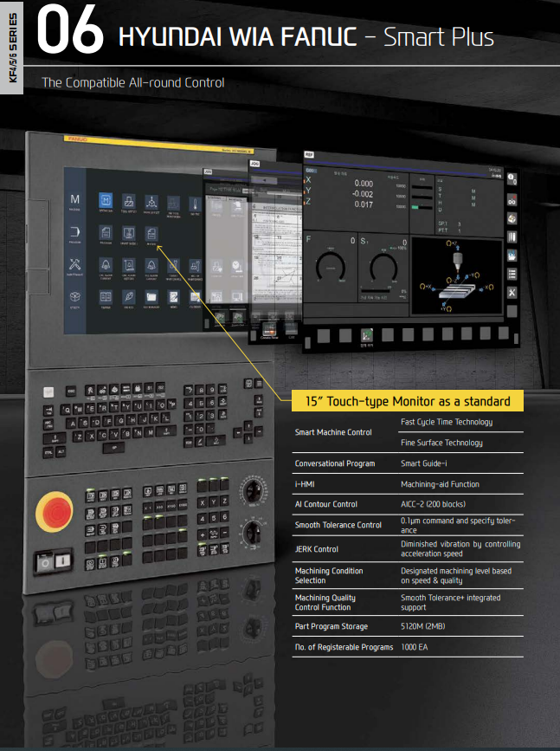Click the wrench maintenance icon in right sidebar

512,294
